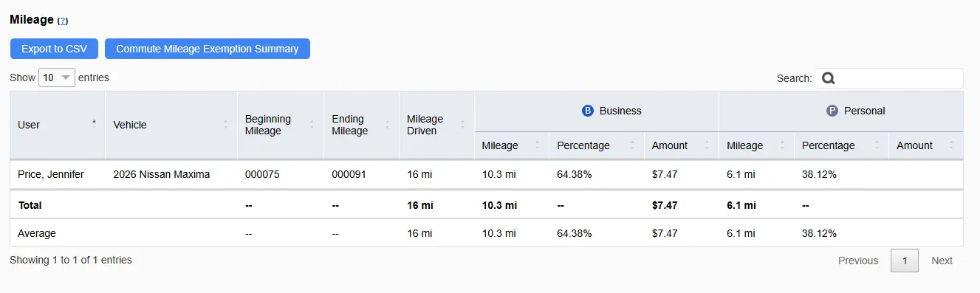Sort table by User column
The image size is (980, 293).
[58, 125]
